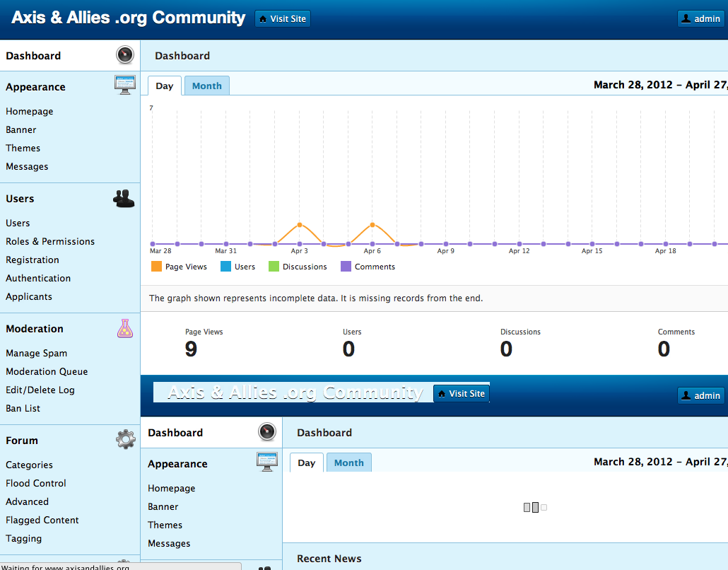The height and width of the screenshot is (570, 728).
Task: Click the blue Users legend swatch
Action: pos(225,266)
